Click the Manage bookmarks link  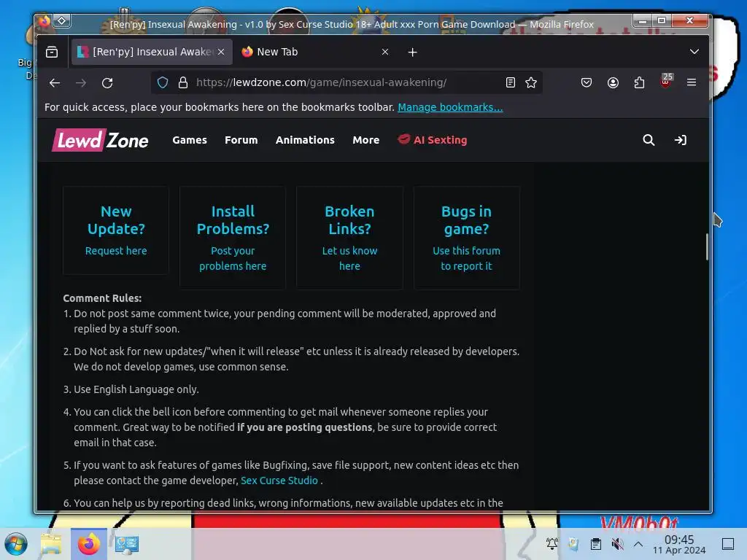pyautogui.click(x=450, y=107)
